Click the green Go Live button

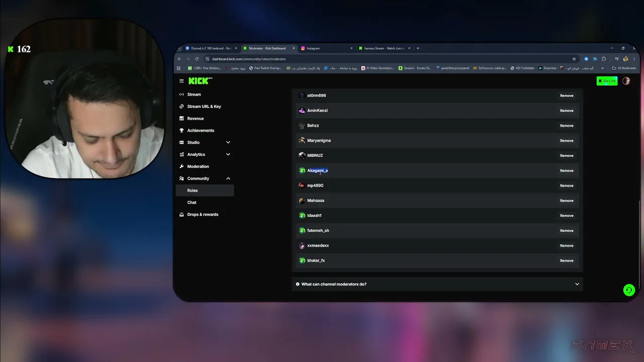point(607,81)
